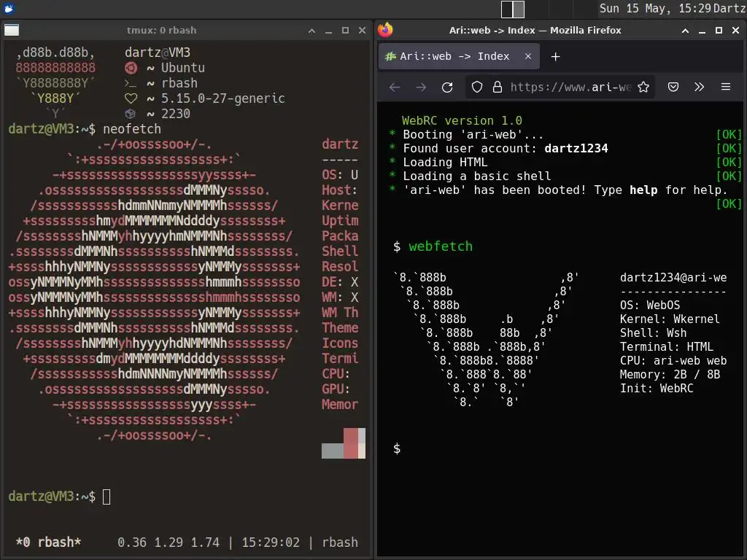Click the workspace switcher in top panel
This screenshot has height=560, width=747.
tap(513, 9)
